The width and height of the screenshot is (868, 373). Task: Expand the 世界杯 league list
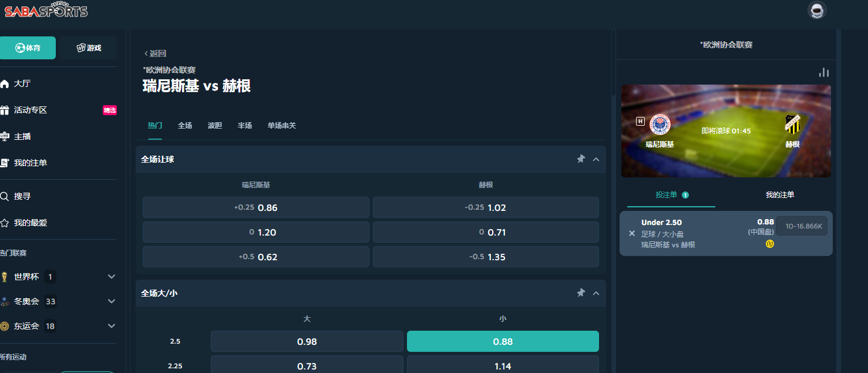point(112,277)
